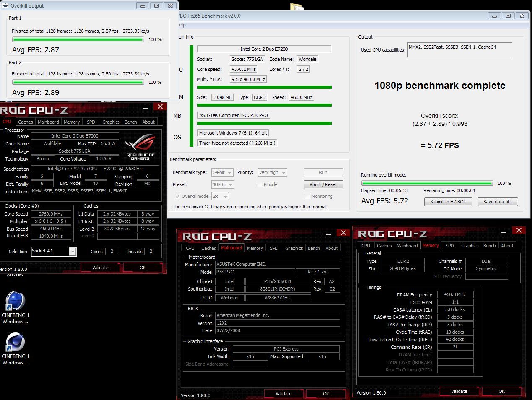This screenshot has height=400, width=532.
Task: Click '1080p benchmark complete' heading
Action: pos(440,86)
